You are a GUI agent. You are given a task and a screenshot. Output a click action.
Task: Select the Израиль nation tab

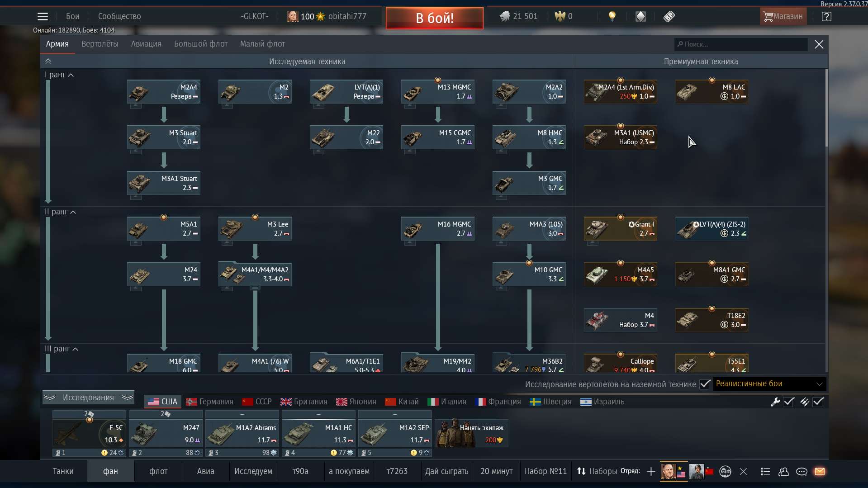pyautogui.click(x=602, y=402)
